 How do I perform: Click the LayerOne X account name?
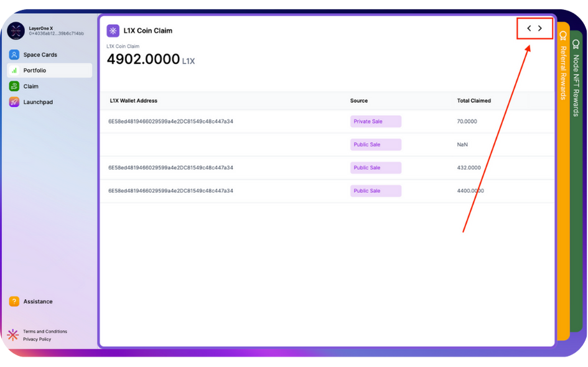(41, 28)
